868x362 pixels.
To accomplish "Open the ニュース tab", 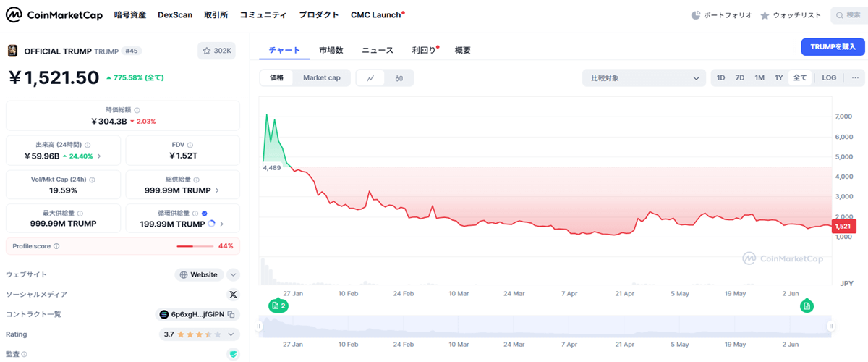I will click(378, 50).
